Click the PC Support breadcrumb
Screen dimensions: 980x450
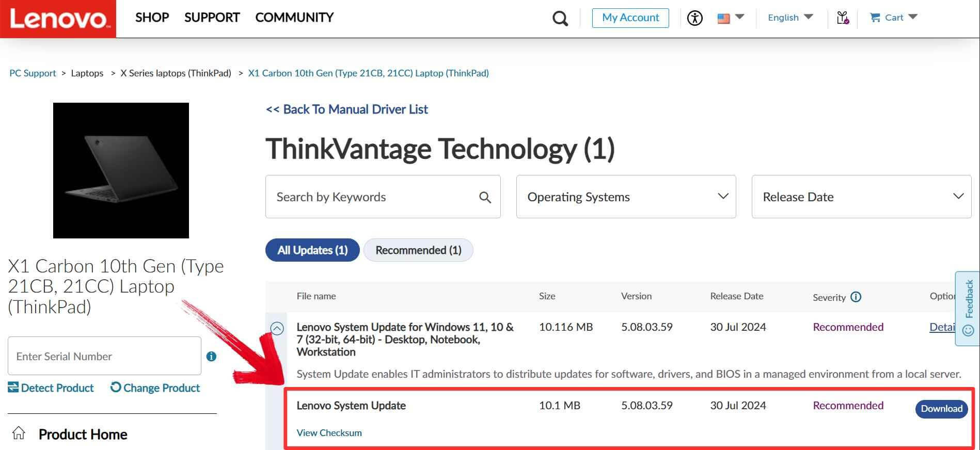(33, 73)
